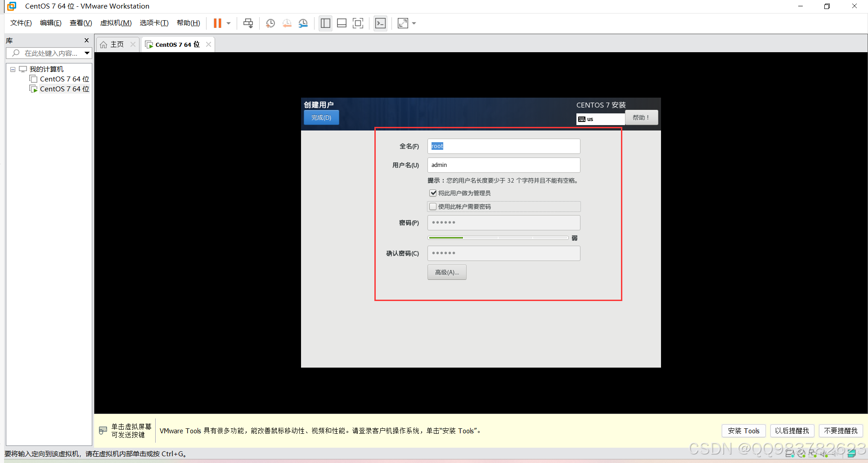Click the 以后提醒我 button

point(792,431)
